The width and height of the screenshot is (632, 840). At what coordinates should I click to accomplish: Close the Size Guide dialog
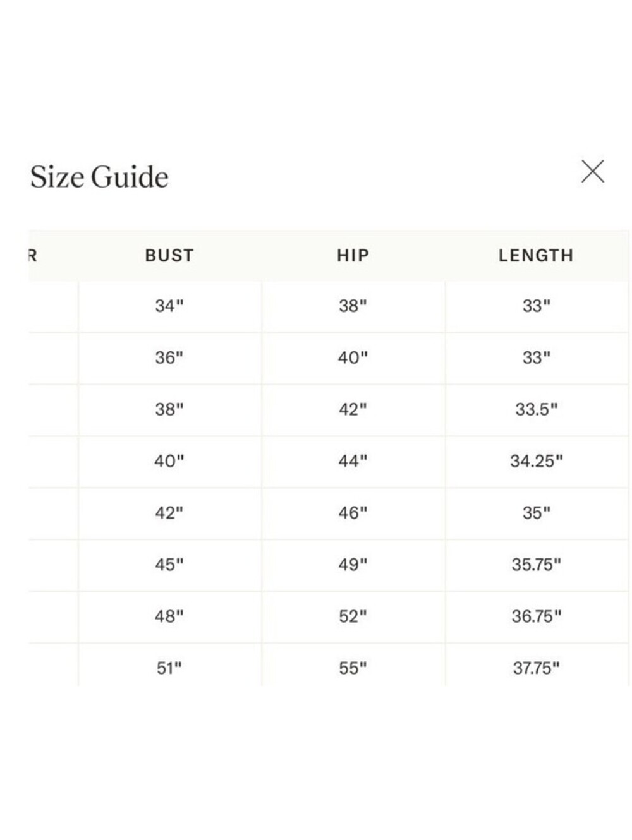592,171
